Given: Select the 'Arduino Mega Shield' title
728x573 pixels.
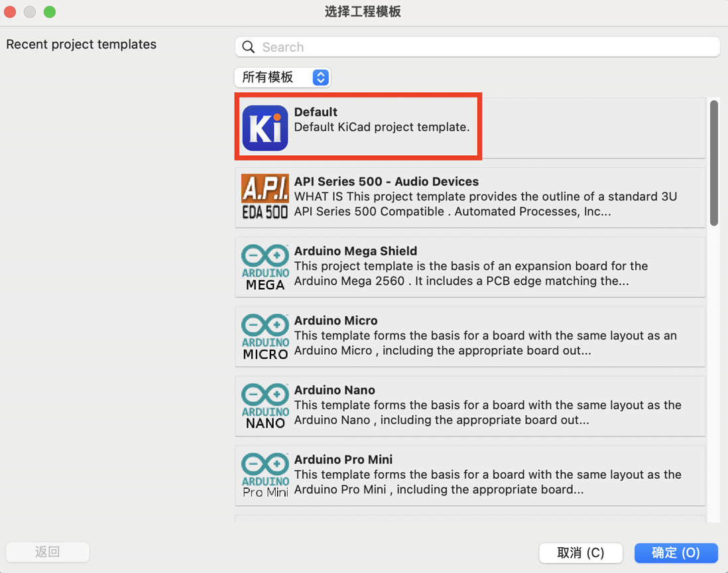Looking at the screenshot, I should 355,251.
